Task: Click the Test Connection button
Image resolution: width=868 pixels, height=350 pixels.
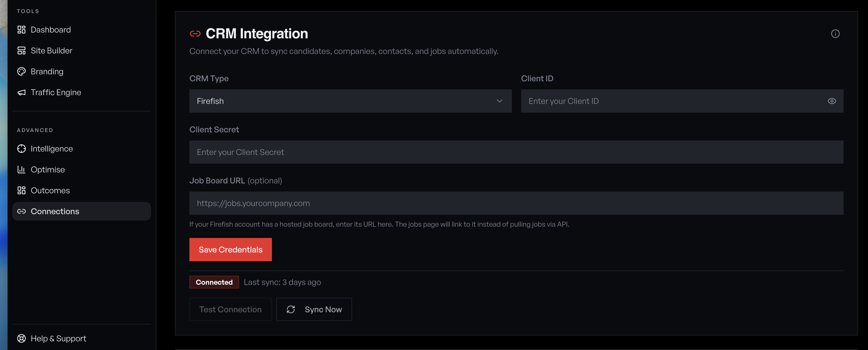Action: 230,309
